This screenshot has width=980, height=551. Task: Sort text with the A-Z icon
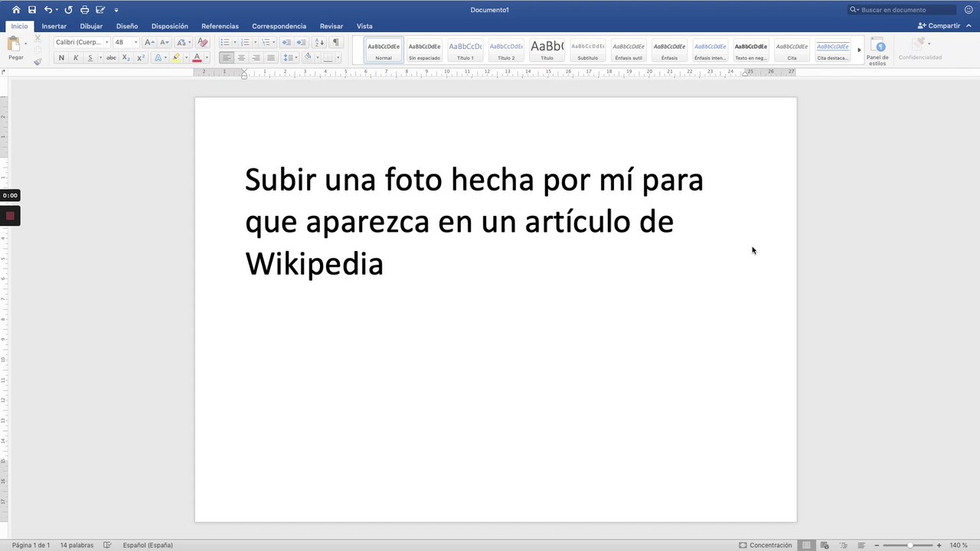(319, 42)
